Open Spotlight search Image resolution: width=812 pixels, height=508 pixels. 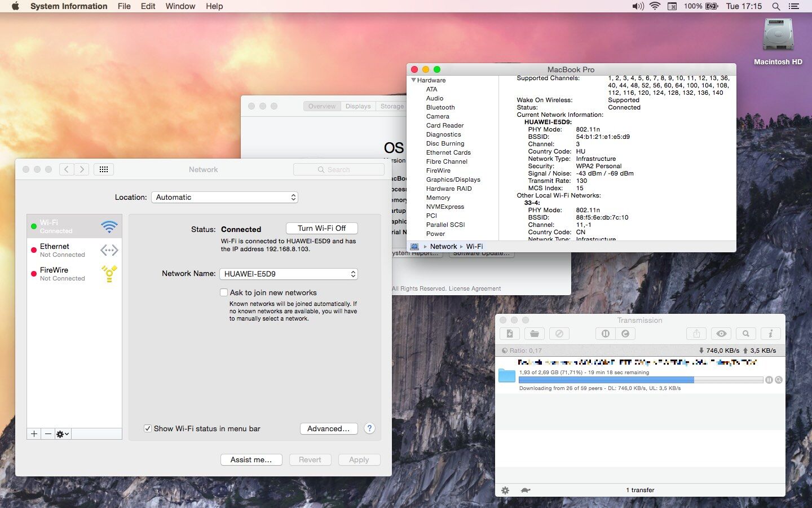tap(776, 6)
